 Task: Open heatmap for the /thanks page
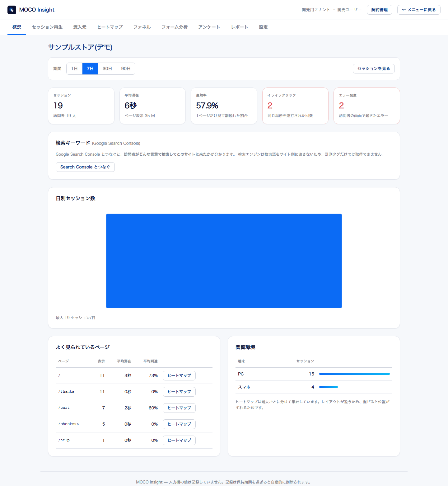(x=179, y=392)
